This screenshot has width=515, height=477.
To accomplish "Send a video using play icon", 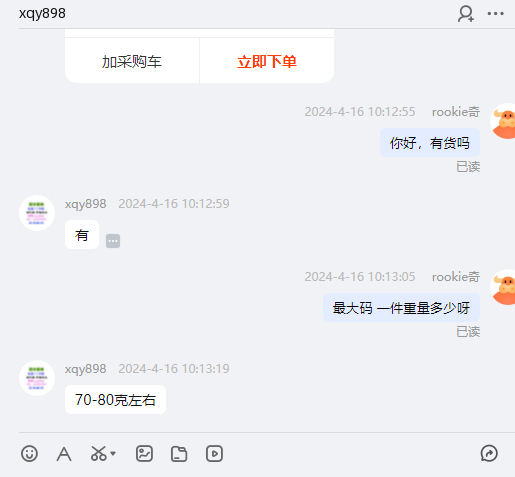I will [214, 454].
